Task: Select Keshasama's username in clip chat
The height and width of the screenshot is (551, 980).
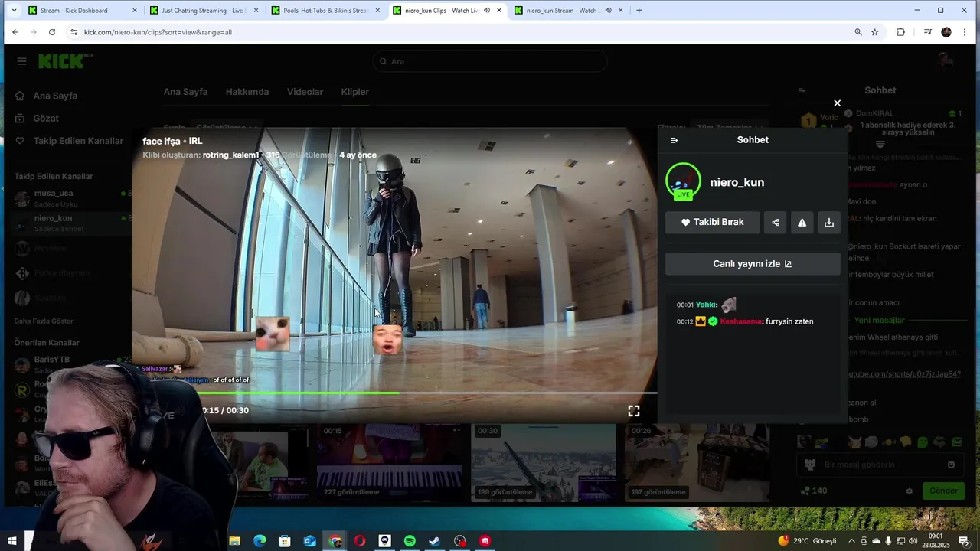Action: (x=740, y=321)
